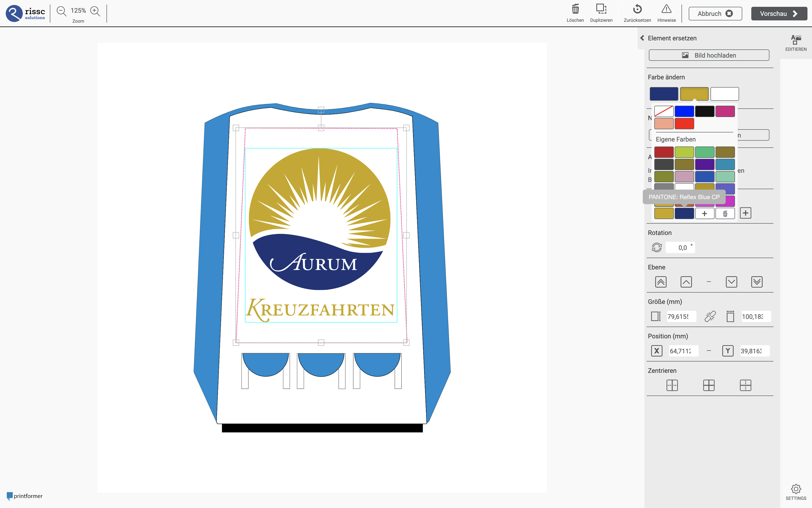Pick the dark red custom color

click(664, 152)
